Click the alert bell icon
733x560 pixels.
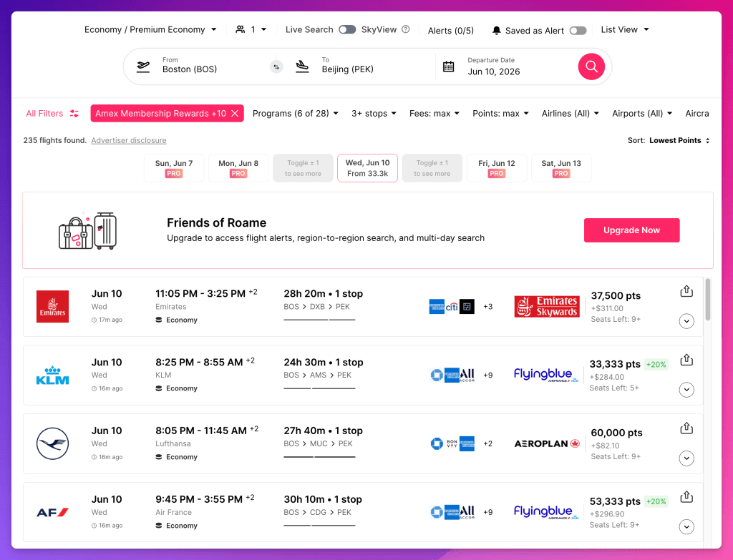(x=497, y=30)
